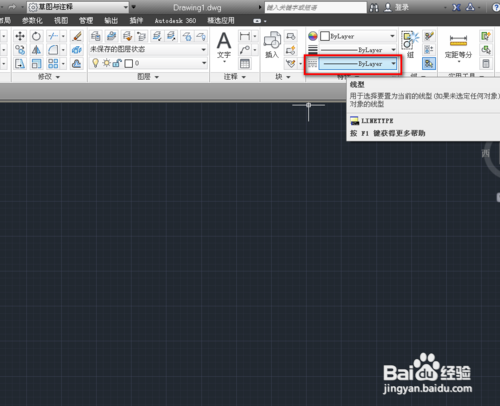Switch to the 视图 ribbon tab
The image size is (500, 406).
(x=61, y=21)
